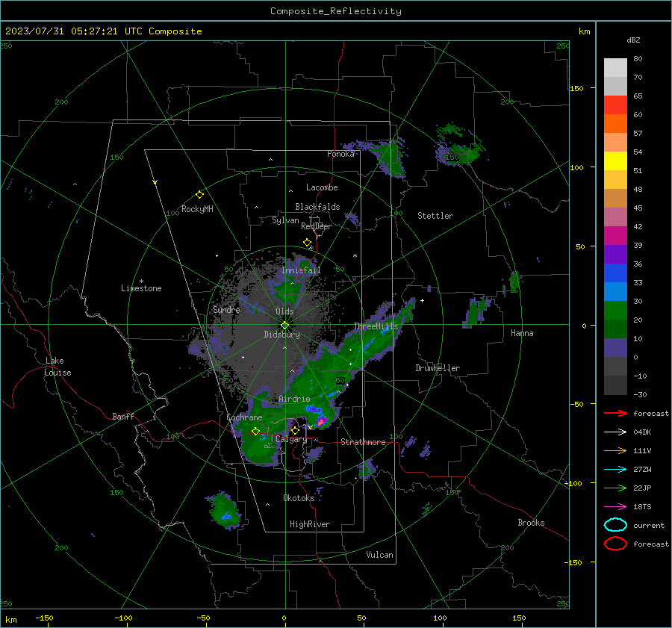
Task: Click the 39 dBZ magenta color swatch
Action: pyautogui.click(x=615, y=236)
